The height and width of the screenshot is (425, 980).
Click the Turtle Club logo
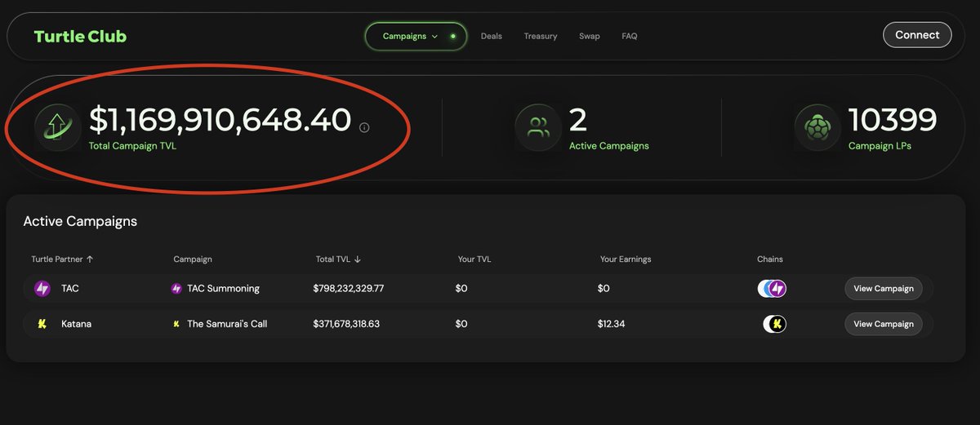[80, 36]
